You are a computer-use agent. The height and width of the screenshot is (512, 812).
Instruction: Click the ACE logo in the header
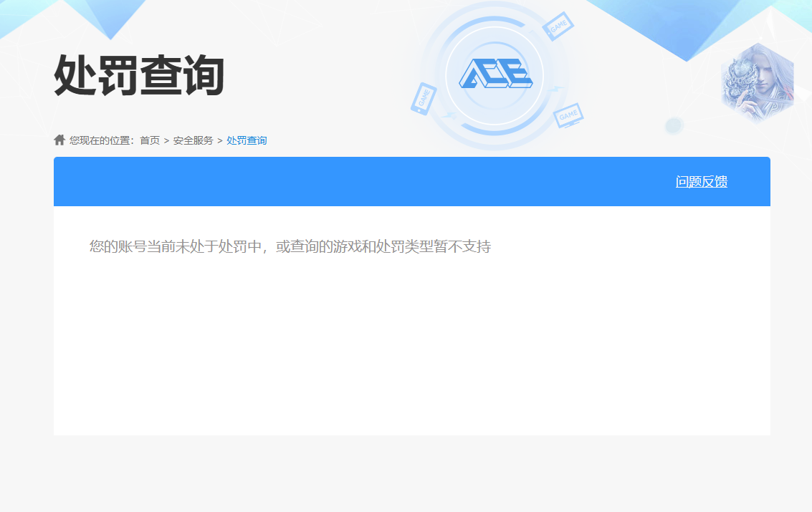pos(495,74)
